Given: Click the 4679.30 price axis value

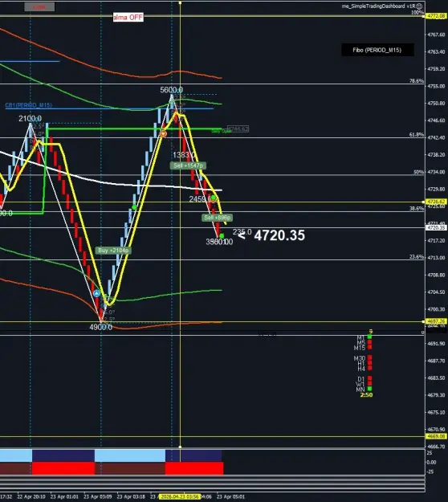Looking at the screenshot, I should click(436, 395).
